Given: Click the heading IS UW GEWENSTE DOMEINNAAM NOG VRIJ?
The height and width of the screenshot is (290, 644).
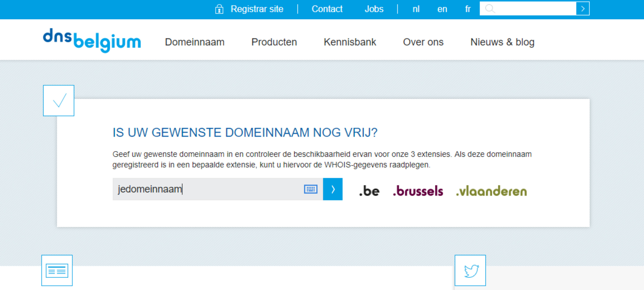Looking at the screenshot, I should point(245,132).
